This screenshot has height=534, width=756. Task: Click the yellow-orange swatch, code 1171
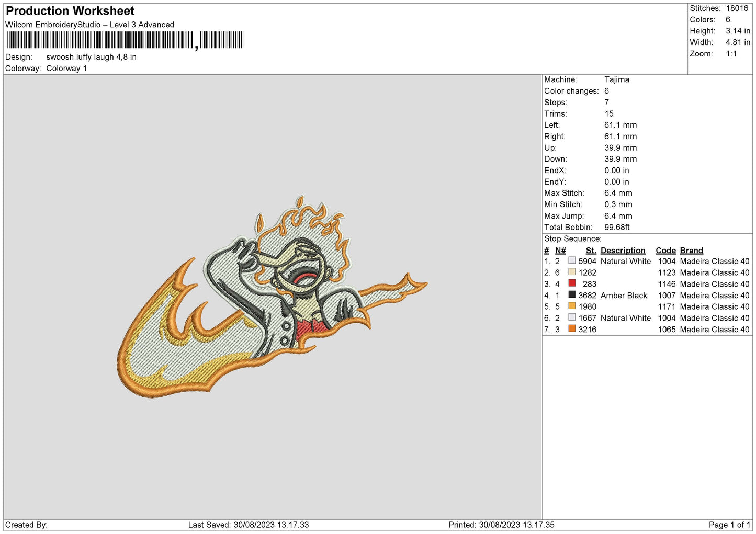(x=572, y=306)
